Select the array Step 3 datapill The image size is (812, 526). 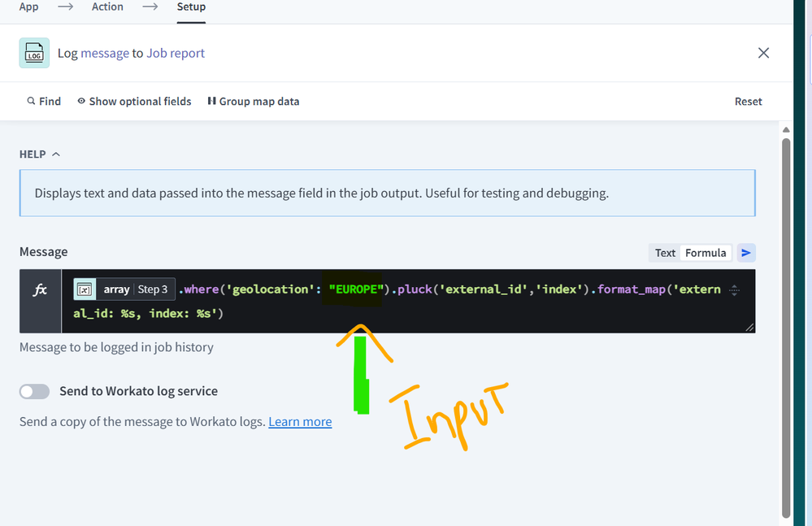[x=124, y=289]
